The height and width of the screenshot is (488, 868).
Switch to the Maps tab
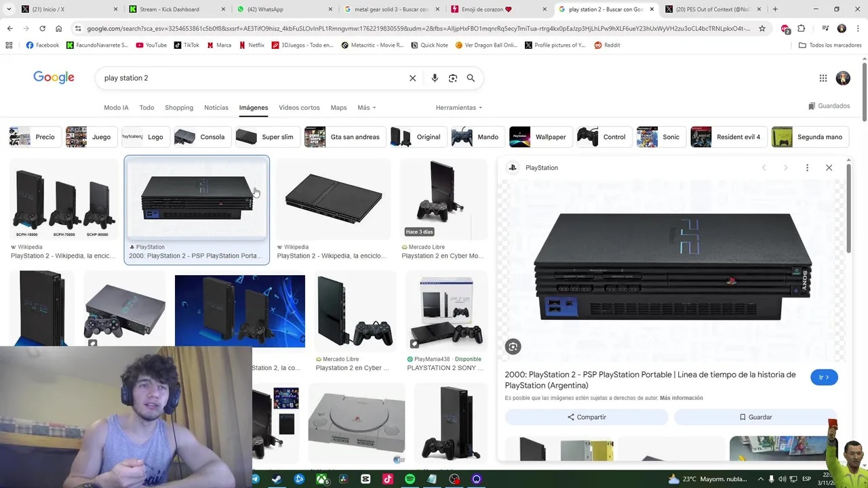338,108
